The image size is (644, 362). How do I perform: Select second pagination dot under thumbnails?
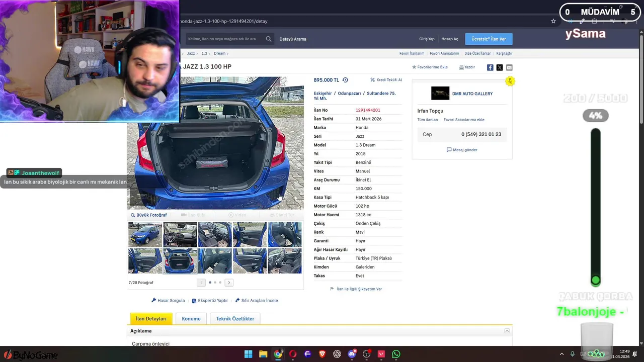pos(215,283)
